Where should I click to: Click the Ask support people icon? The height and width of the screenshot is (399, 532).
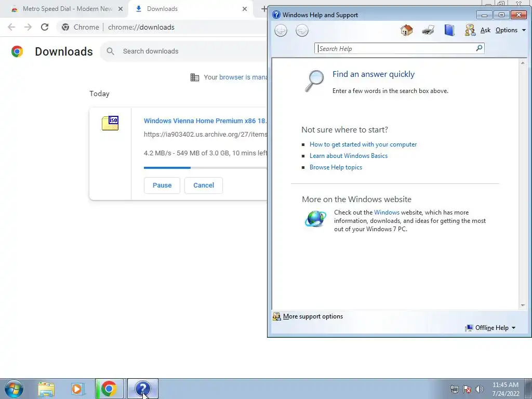coord(470,30)
